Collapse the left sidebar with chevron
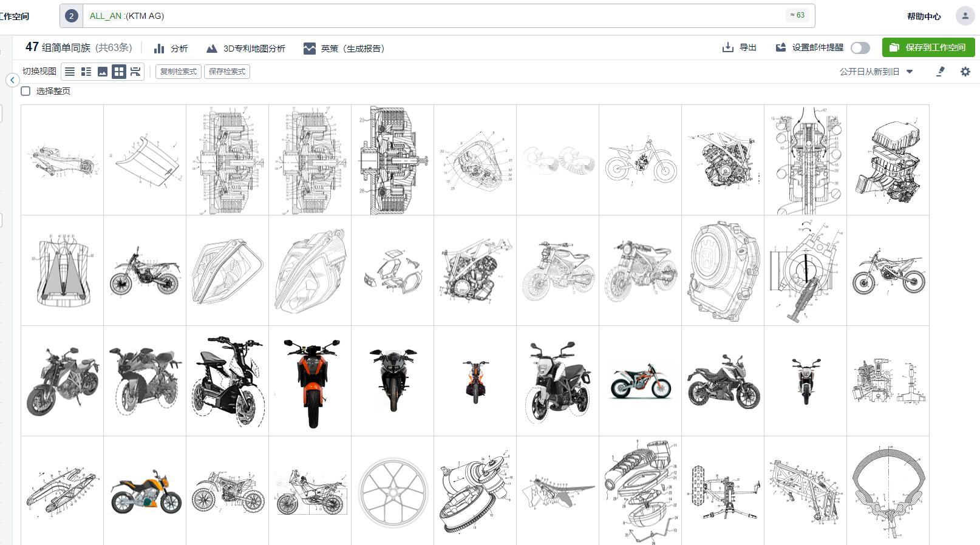Screen dimensions: 980x545 (x=12, y=80)
